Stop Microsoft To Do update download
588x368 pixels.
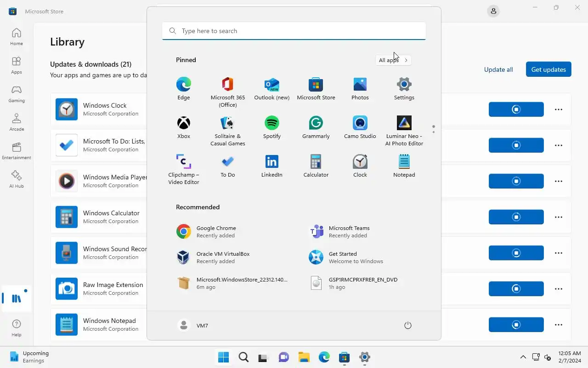pyautogui.click(x=516, y=145)
